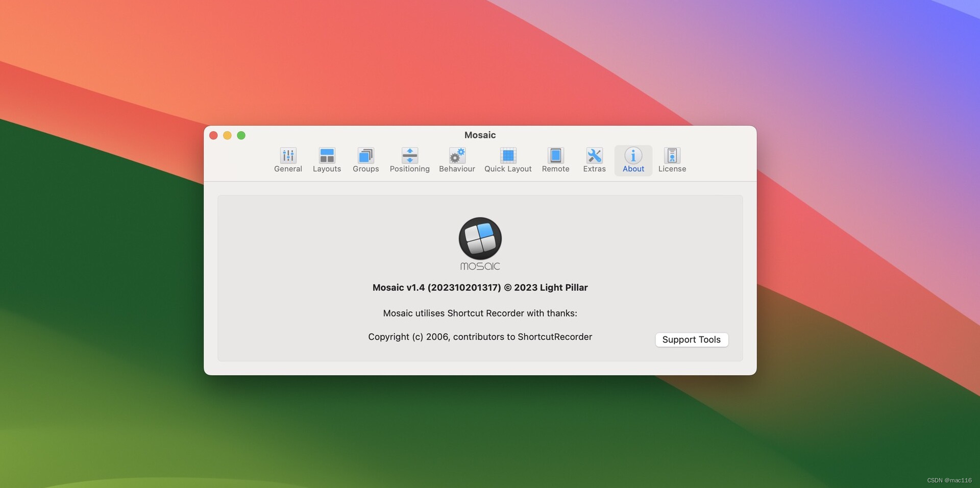The height and width of the screenshot is (488, 980).
Task: Maximize the Mosaic window with green button
Action: click(x=241, y=135)
